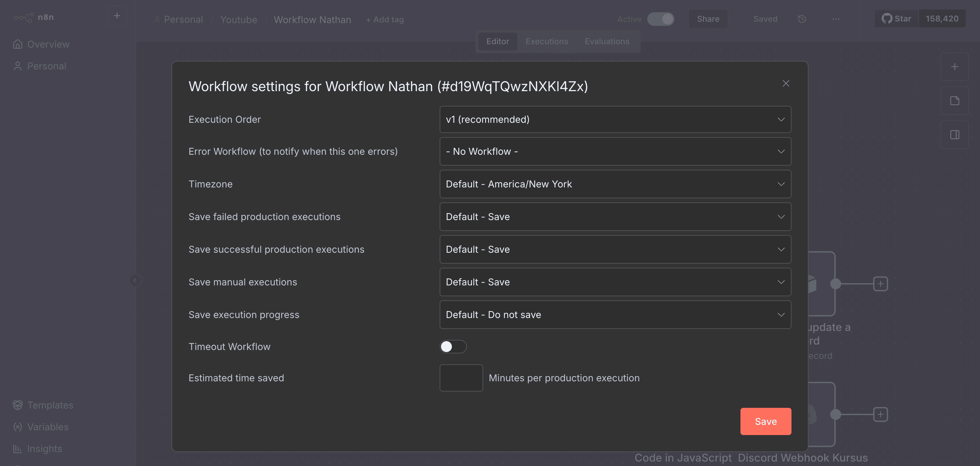Open Templates in the sidebar

43,405
